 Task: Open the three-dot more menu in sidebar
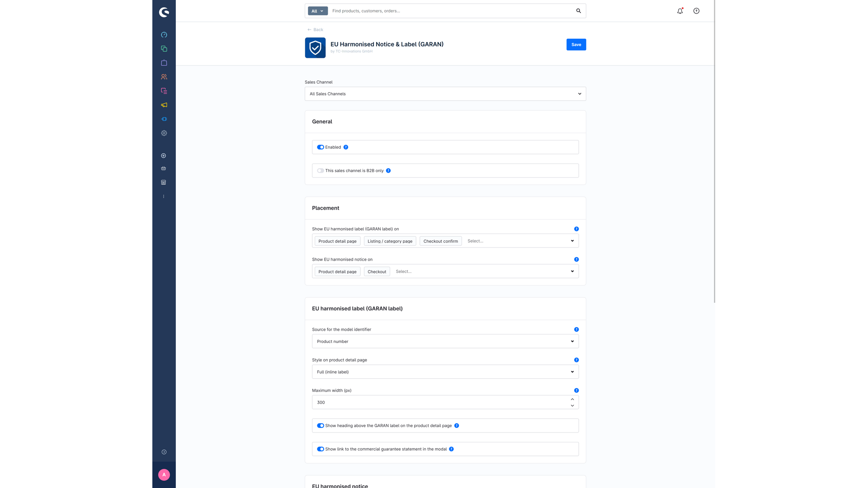pyautogui.click(x=164, y=197)
